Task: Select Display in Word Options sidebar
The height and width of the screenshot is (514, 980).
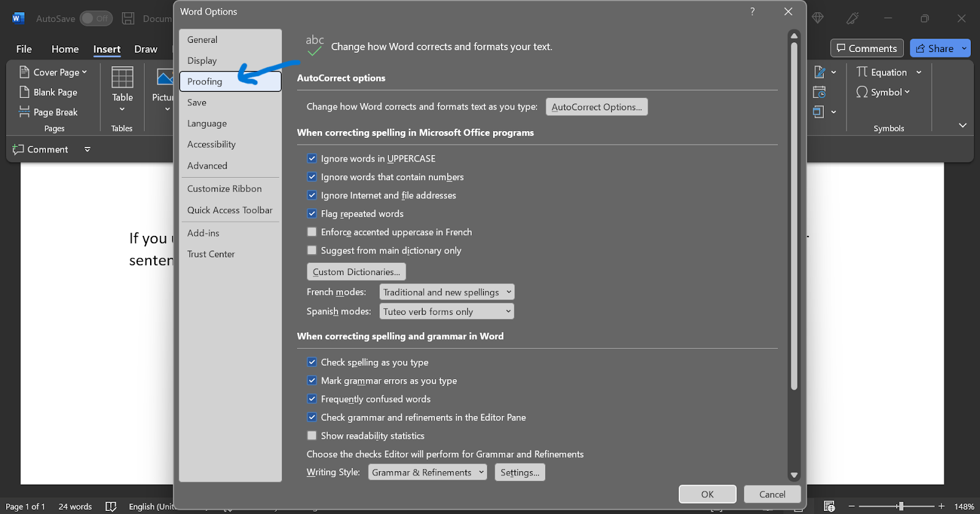Action: click(x=230, y=61)
